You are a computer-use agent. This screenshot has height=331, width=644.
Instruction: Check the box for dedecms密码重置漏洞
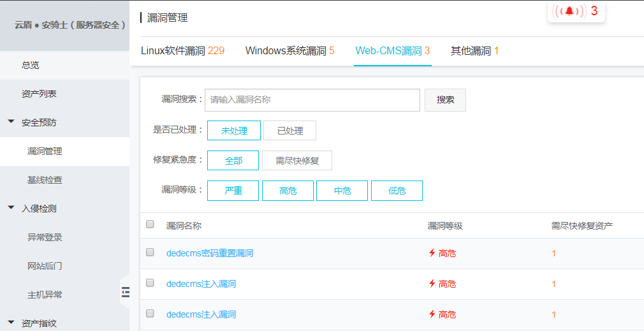150,252
